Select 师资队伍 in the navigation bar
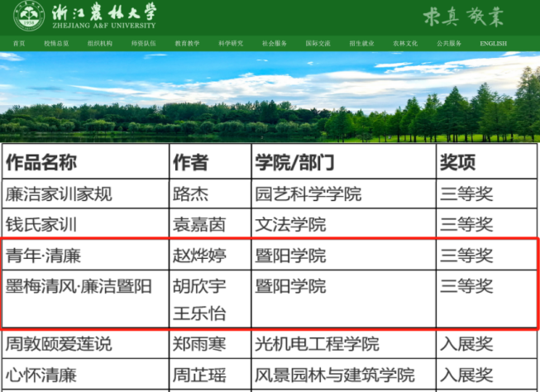The image size is (540, 392). pyautogui.click(x=143, y=43)
